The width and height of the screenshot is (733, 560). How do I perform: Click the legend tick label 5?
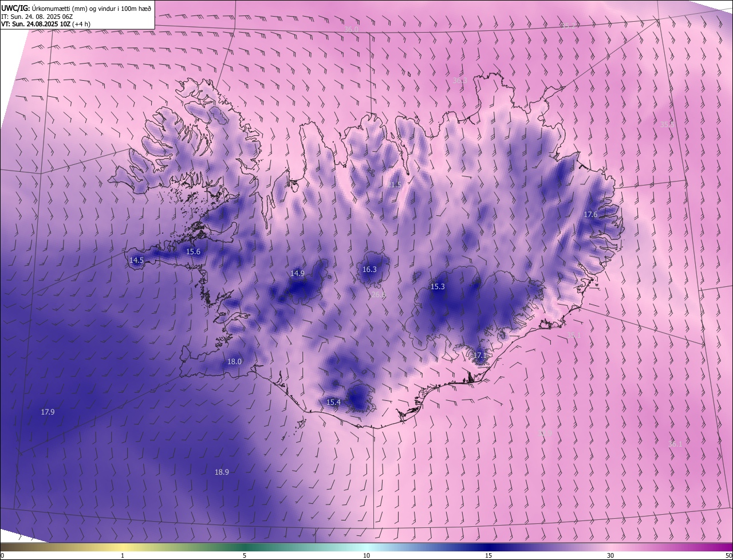click(245, 556)
